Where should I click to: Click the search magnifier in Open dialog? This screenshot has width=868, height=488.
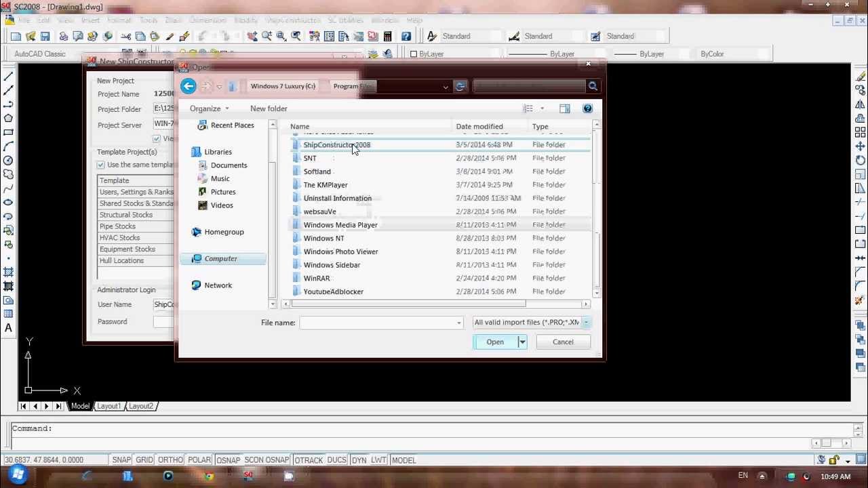pos(593,86)
